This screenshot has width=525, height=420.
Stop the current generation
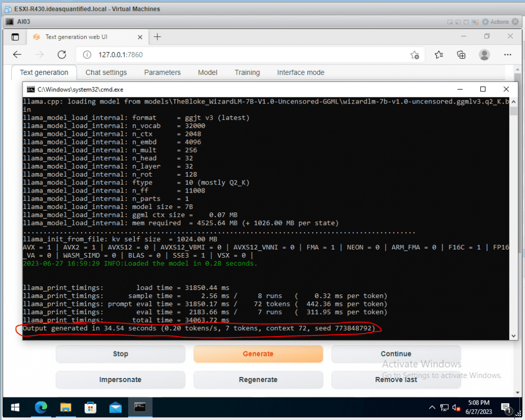[x=120, y=354]
